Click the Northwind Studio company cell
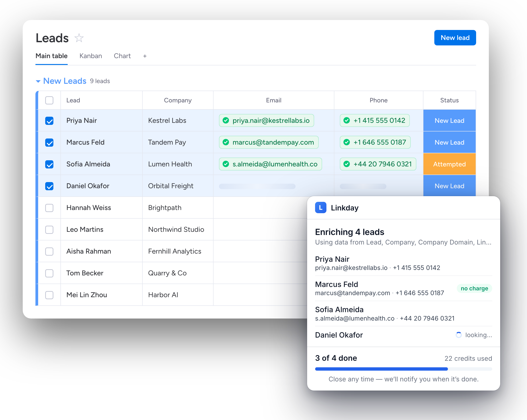527x420 pixels. (x=178, y=230)
